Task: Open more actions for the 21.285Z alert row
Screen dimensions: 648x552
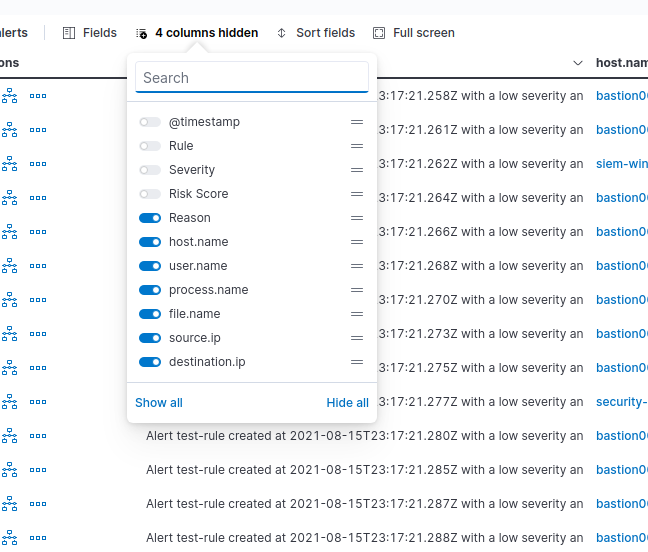Action: tap(38, 470)
